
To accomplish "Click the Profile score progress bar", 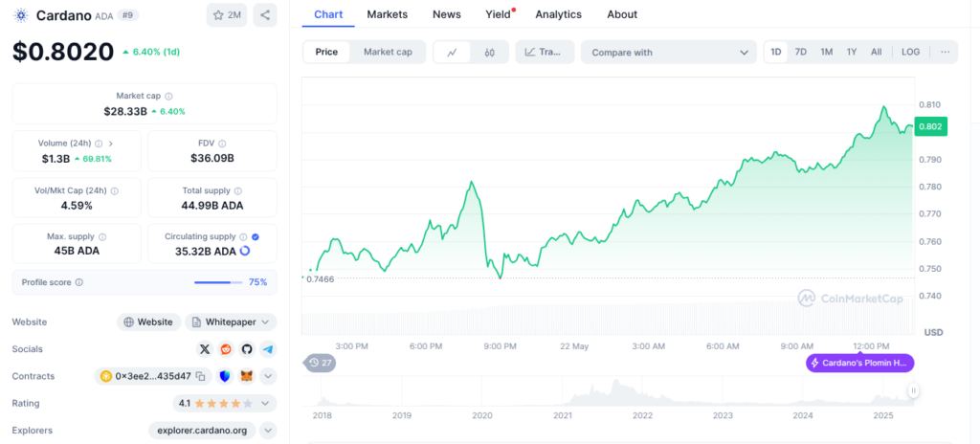I will click(x=217, y=282).
